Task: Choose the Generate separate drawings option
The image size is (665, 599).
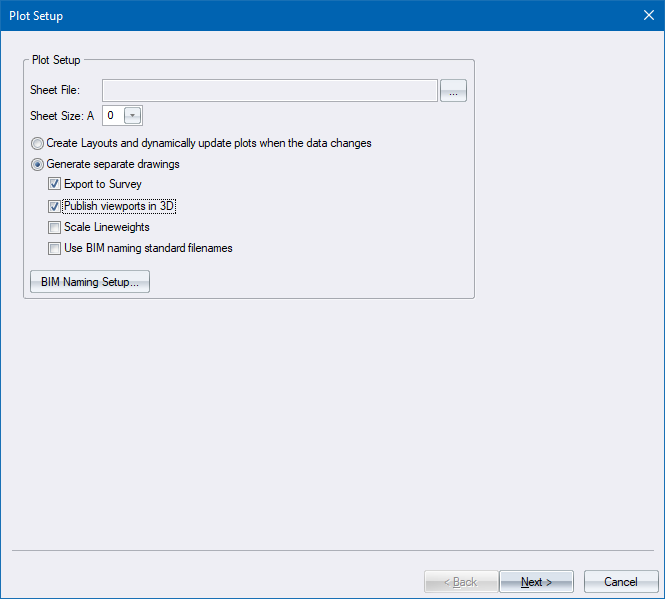Action: [x=37, y=164]
